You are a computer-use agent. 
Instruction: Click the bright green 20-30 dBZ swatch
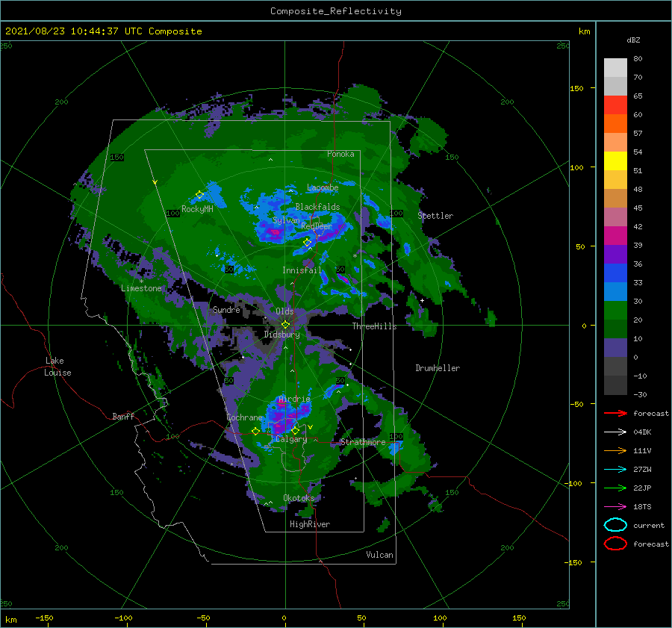(x=615, y=311)
